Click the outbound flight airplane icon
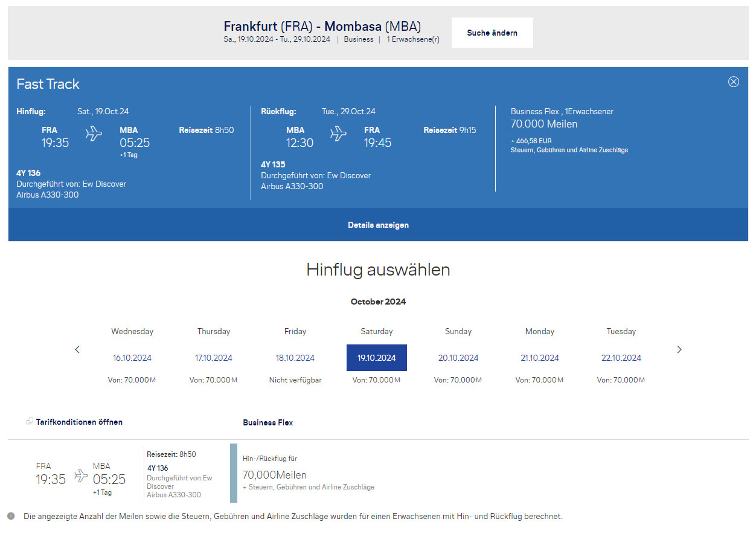Viewport: 756px width, 539px height. tap(94, 134)
